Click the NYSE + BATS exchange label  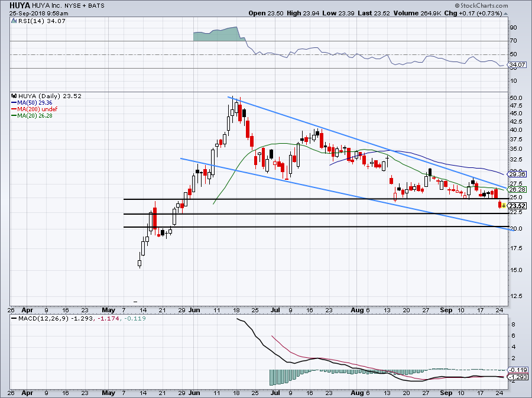point(84,6)
